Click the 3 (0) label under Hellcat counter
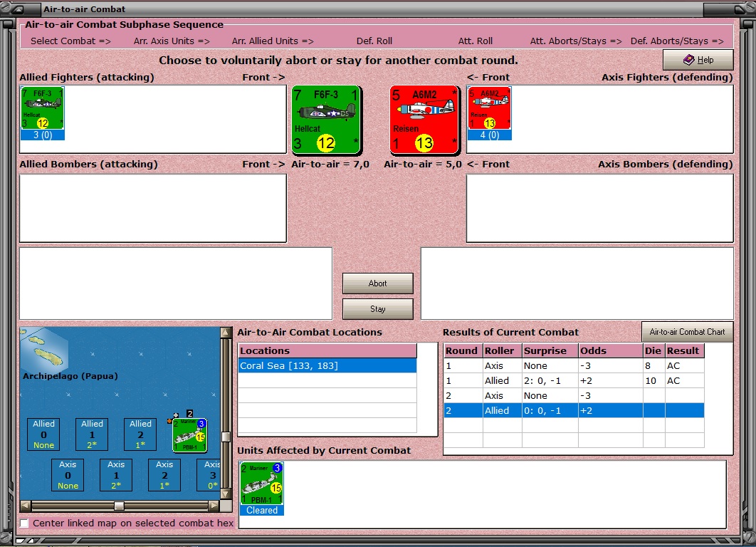756x547 pixels. 43,135
